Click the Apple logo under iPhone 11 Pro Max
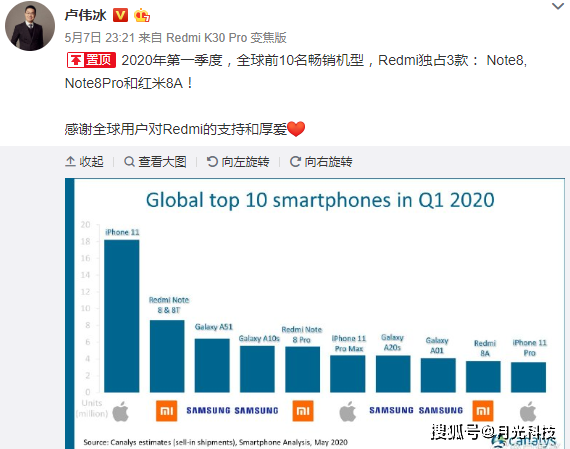 (x=348, y=411)
